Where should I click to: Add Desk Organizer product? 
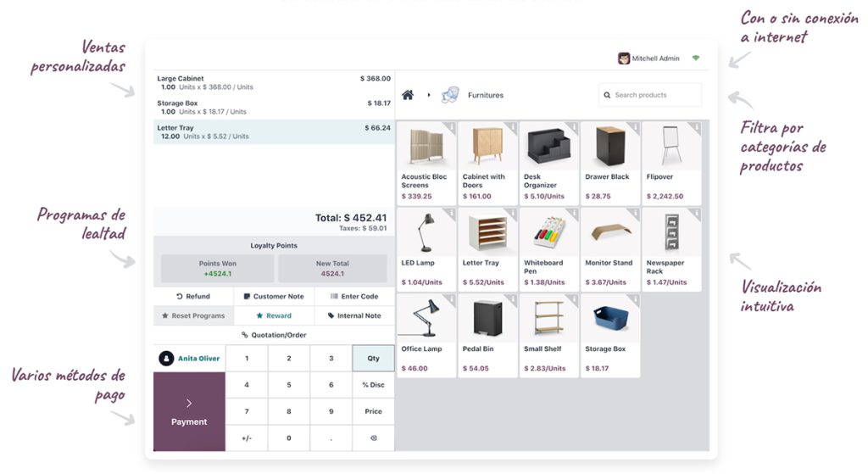point(549,164)
